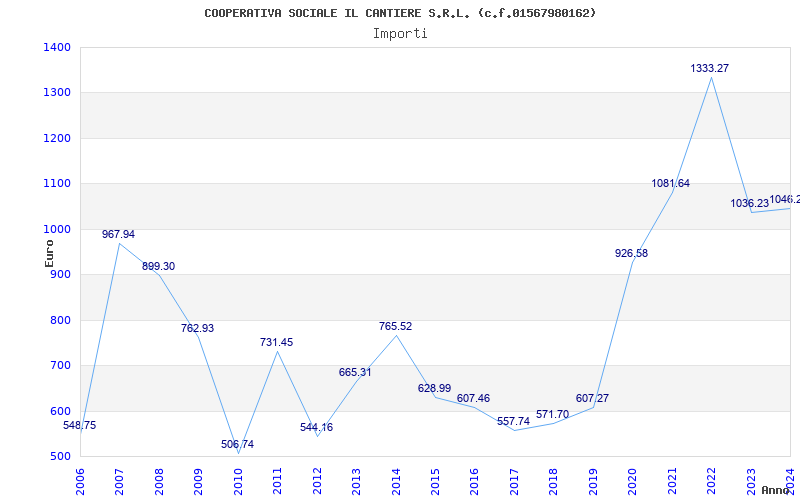
Task: Click the Importi subtitle
Action: pos(400,34)
